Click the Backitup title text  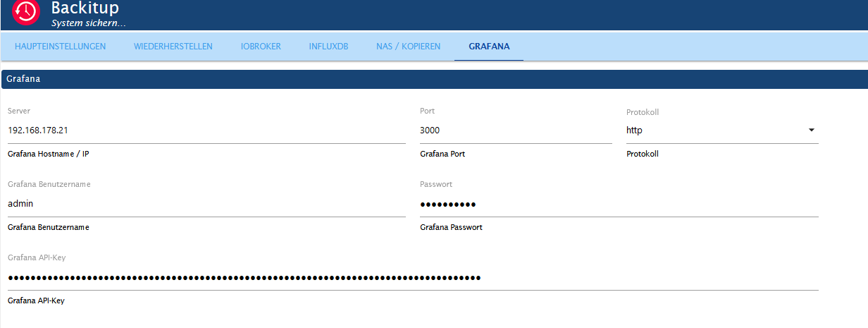85,8
